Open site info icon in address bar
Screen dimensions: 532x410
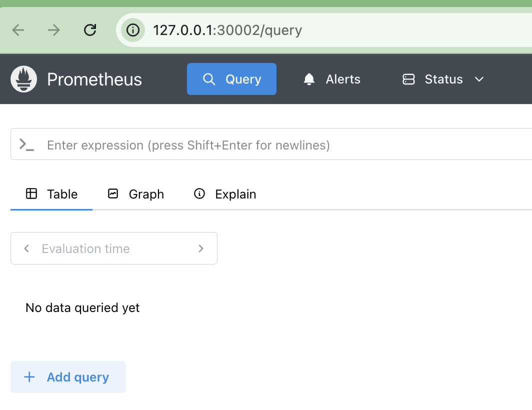pyautogui.click(x=133, y=30)
